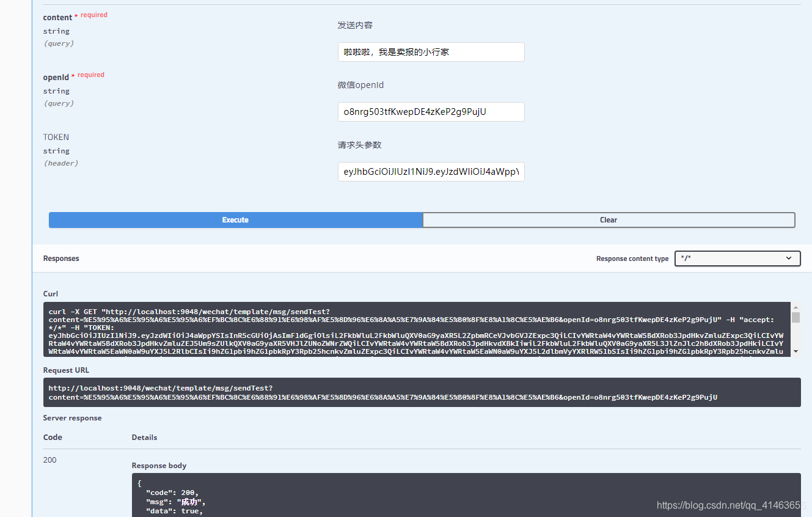The image size is (812, 517).
Task: Click the TOKEN parameter name label
Action: coord(56,137)
